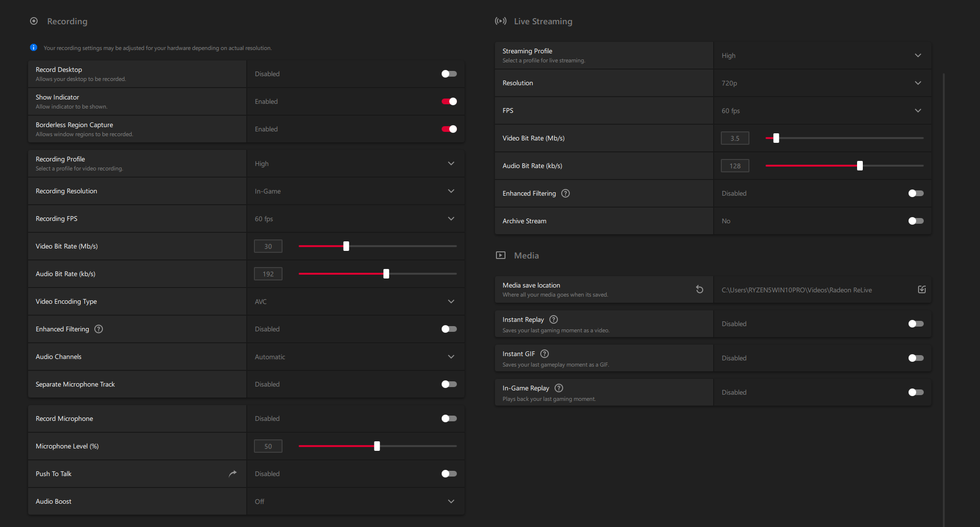Enable the Instant GIF toggle
980x527 pixels.
coord(916,358)
